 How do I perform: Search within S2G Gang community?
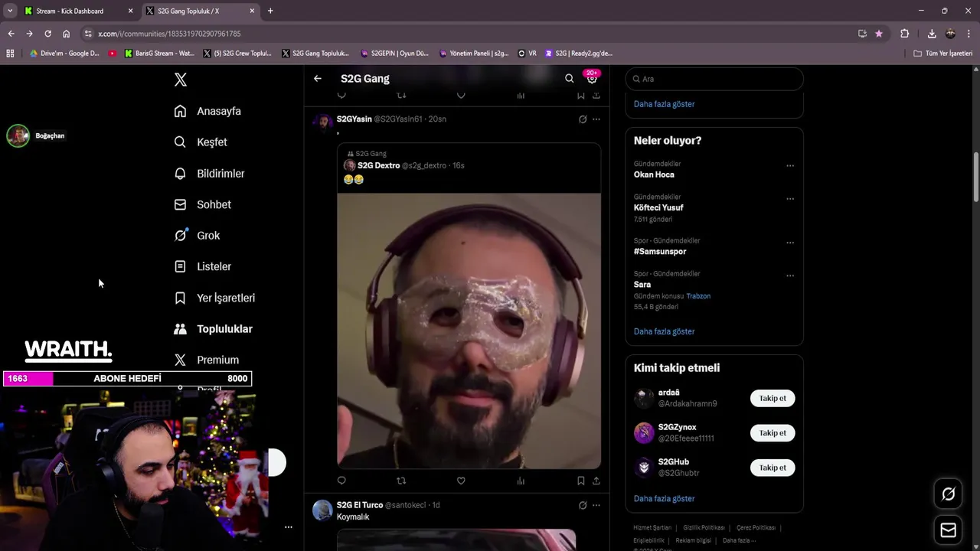(x=569, y=78)
